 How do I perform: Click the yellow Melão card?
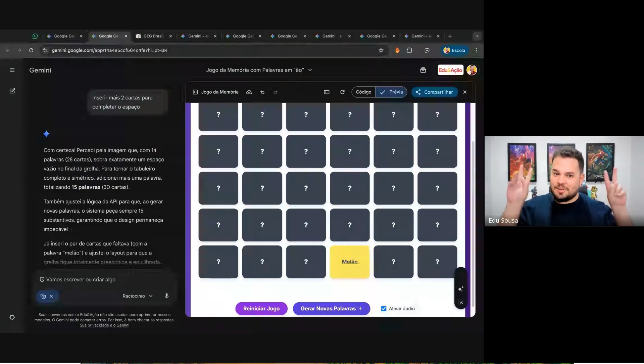349,262
